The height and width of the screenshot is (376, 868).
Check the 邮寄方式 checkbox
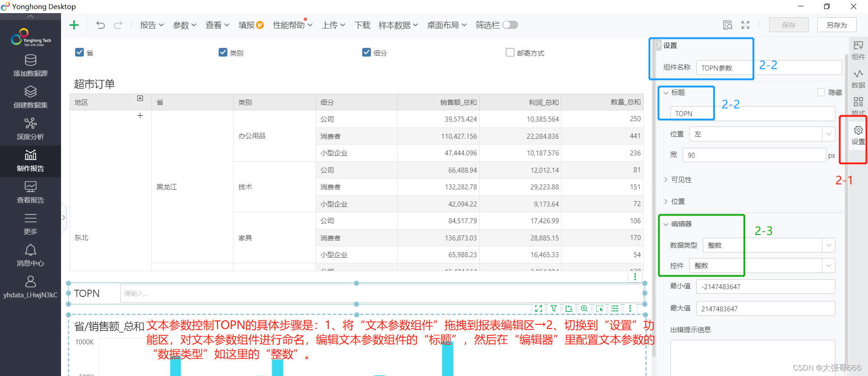pyautogui.click(x=510, y=52)
